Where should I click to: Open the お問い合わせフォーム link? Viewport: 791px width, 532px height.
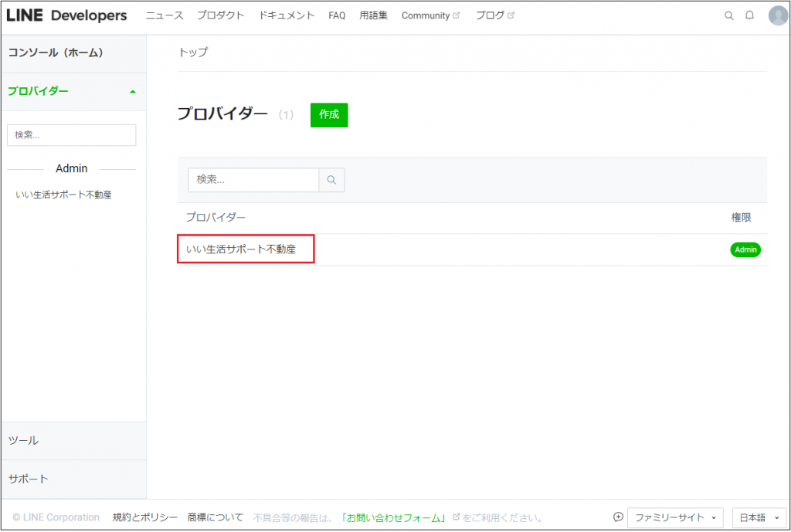[395, 517]
